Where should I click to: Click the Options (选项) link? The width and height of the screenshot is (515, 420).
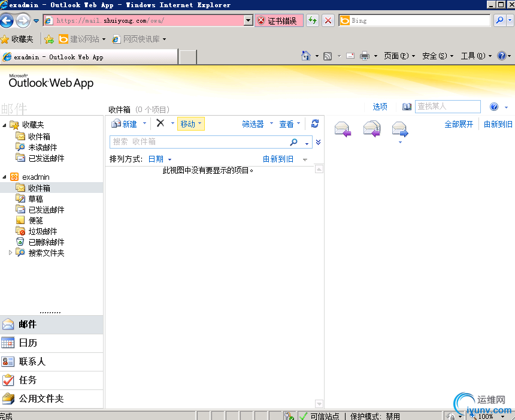(380, 107)
